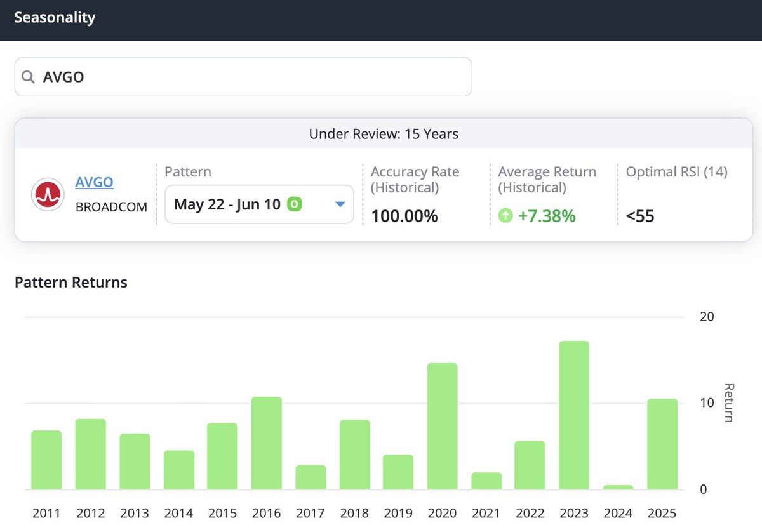Open the Pattern date range dropdown
The image size is (762, 532).
pyautogui.click(x=259, y=204)
